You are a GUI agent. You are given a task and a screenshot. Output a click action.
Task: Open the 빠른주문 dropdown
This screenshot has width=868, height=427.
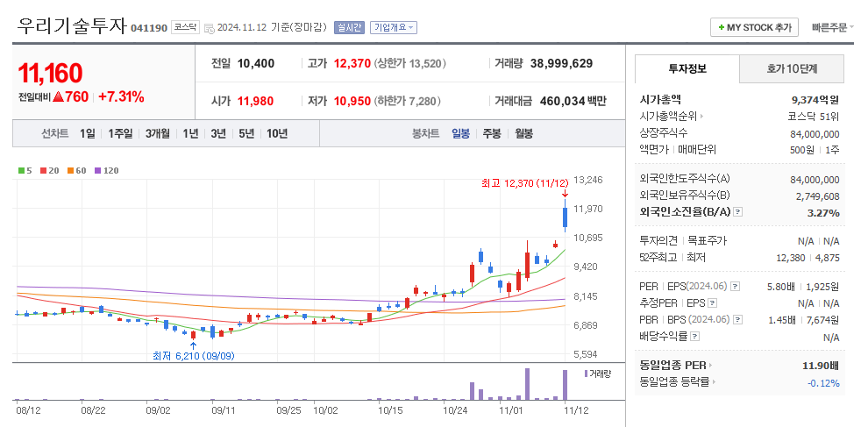(x=833, y=27)
